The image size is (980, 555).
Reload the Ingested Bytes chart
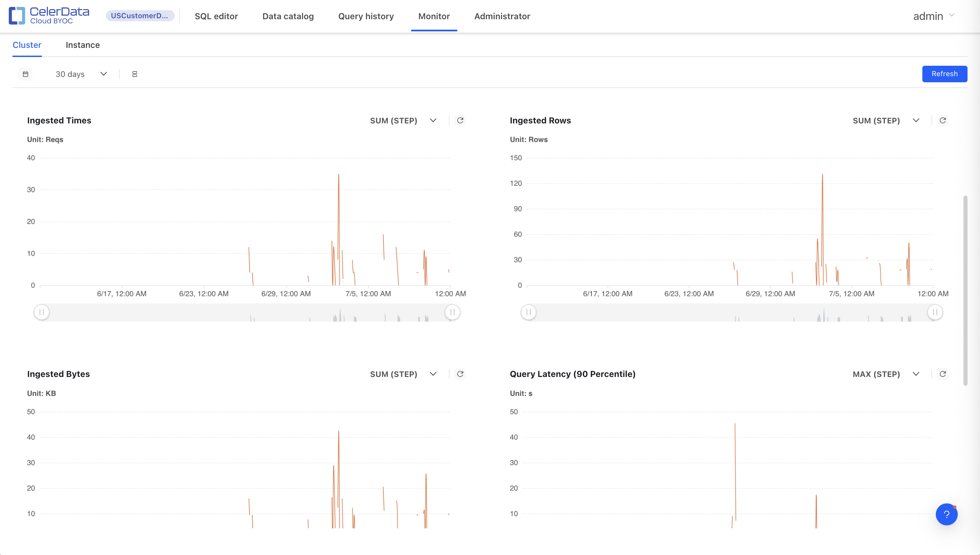tap(460, 374)
